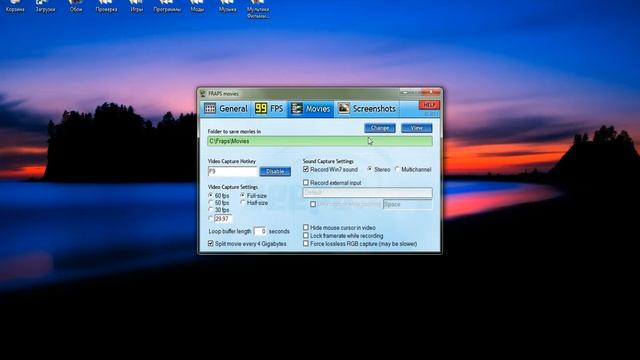Choose the Full-size capture option

point(242,196)
